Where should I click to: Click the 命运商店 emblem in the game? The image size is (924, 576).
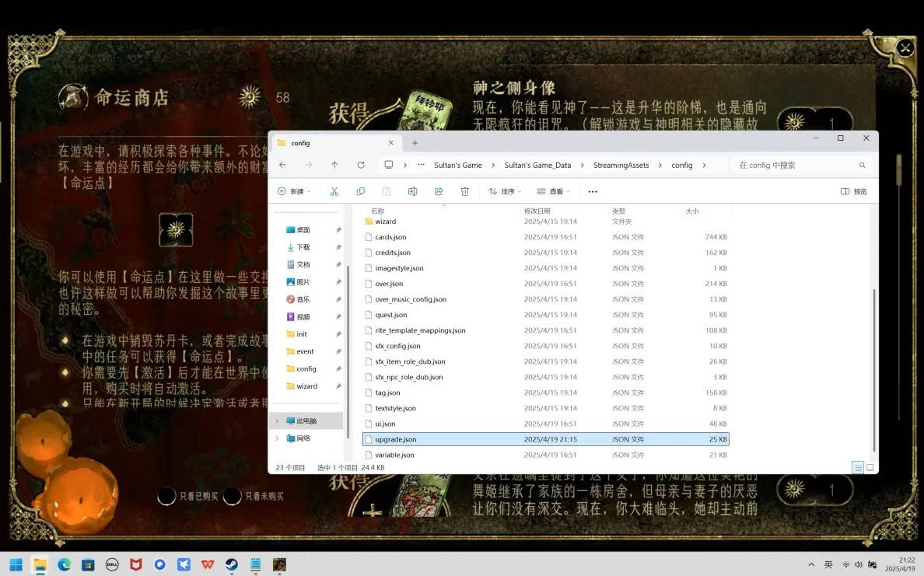tap(72, 98)
